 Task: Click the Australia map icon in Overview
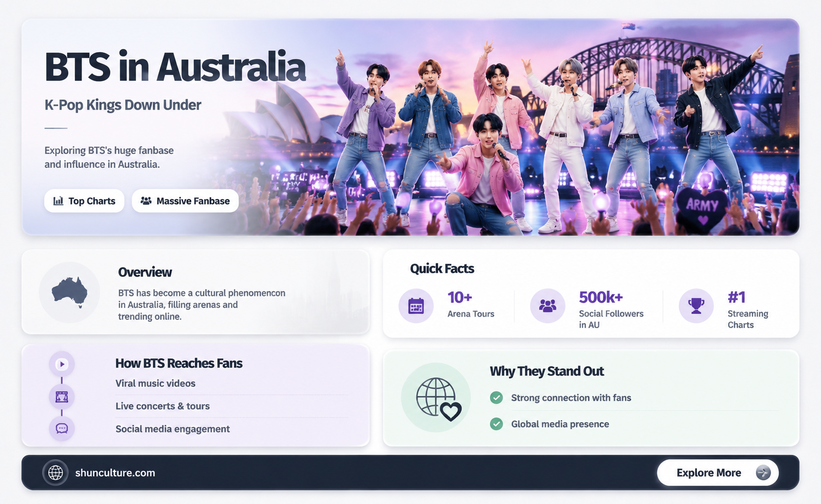(70, 292)
